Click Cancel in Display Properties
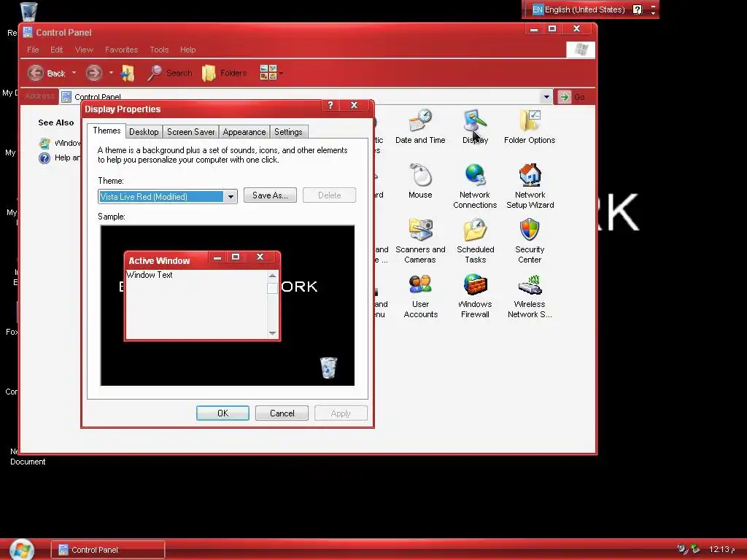Viewport: 747px width, 560px height. point(282,413)
